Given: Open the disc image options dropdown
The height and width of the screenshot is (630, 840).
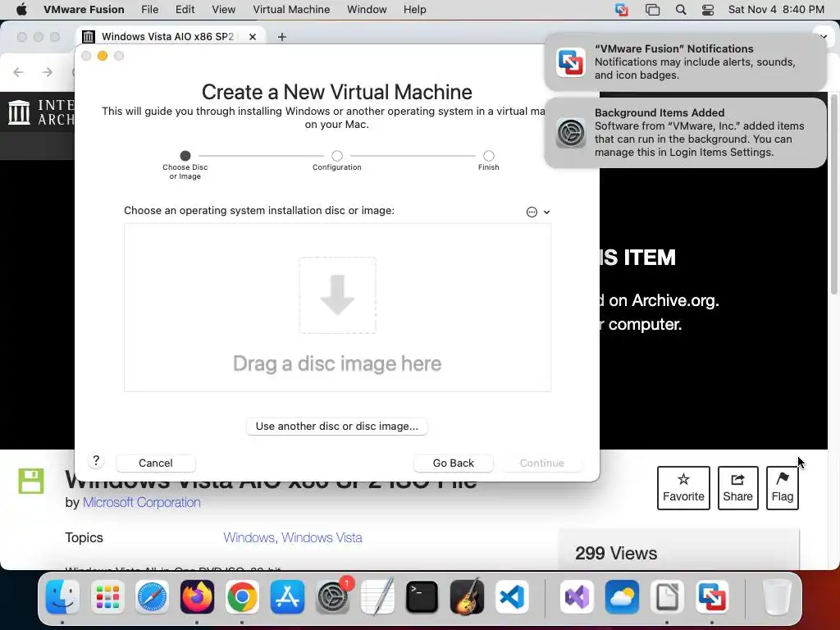Looking at the screenshot, I should [538, 212].
